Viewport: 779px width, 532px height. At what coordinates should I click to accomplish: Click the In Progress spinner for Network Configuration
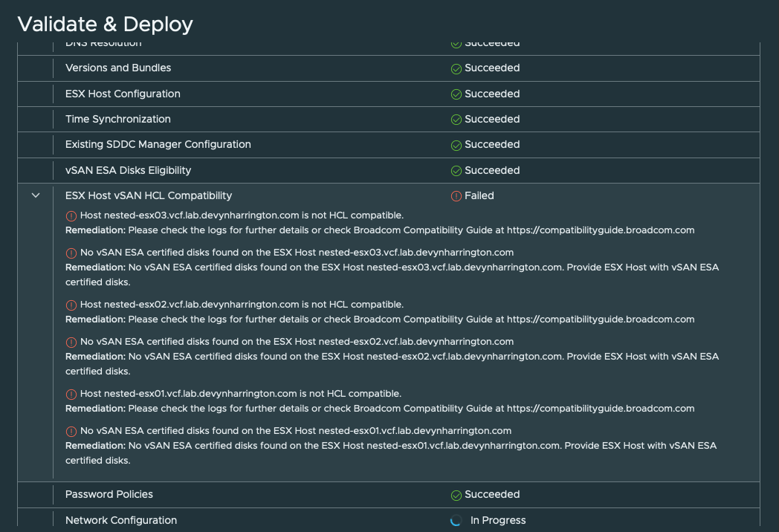456,520
